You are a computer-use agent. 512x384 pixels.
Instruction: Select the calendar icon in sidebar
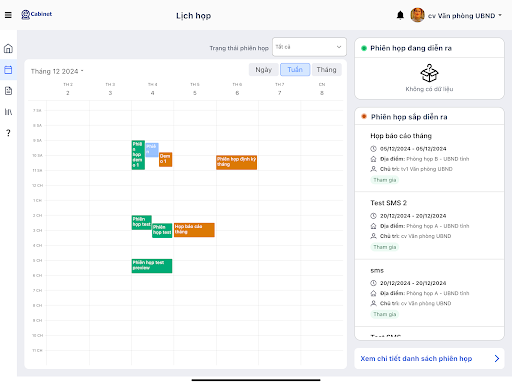coord(8,70)
